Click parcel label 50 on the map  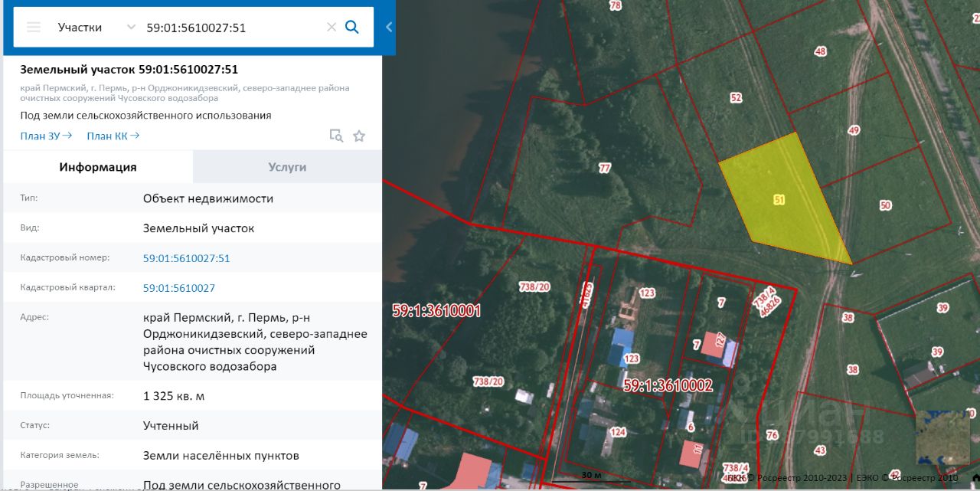point(886,205)
